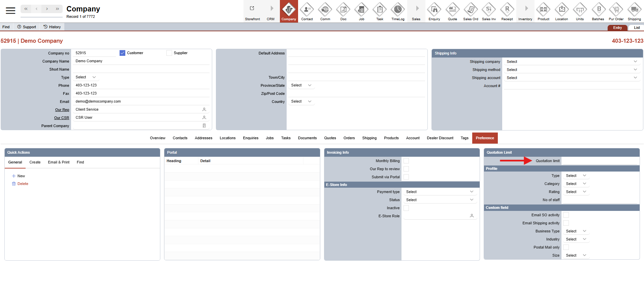Click the New quick action
This screenshot has width=644, height=298.
(21, 176)
